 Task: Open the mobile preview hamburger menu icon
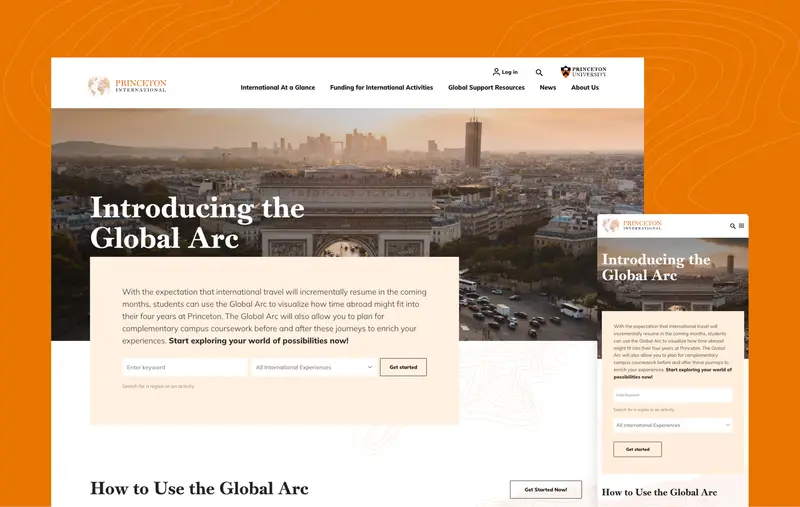pos(741,225)
